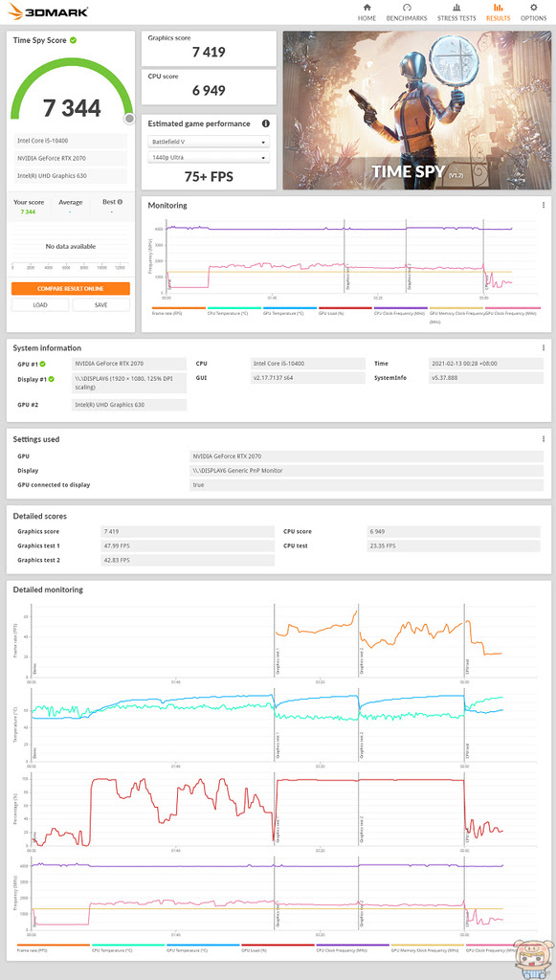This screenshot has height=980, width=556.
Task: Click the Best score info icon
Action: click(120, 202)
